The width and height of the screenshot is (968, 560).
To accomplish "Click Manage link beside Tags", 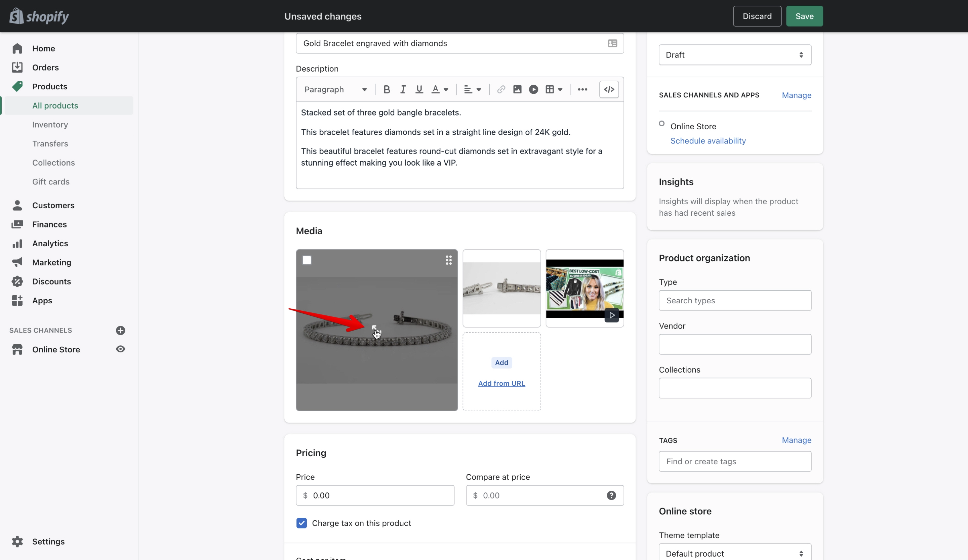I will tap(796, 440).
